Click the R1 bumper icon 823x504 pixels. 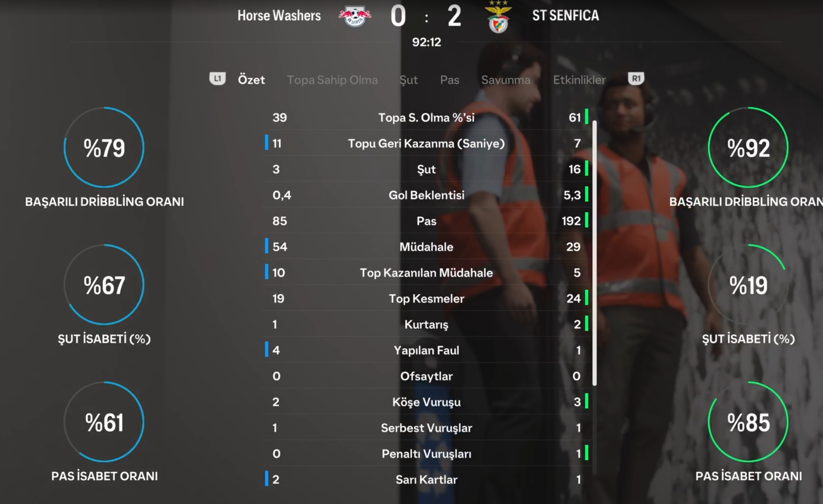(x=636, y=79)
